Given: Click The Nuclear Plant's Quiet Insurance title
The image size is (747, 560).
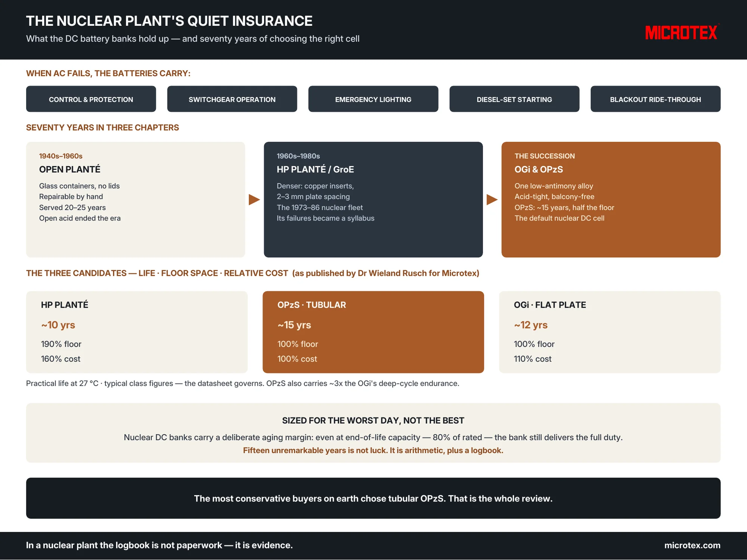Looking at the screenshot, I should click(x=169, y=21).
